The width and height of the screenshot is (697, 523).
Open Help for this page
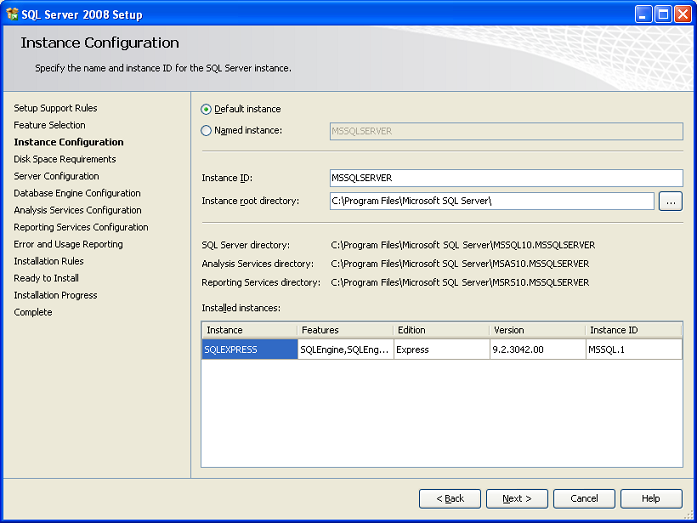point(651,499)
